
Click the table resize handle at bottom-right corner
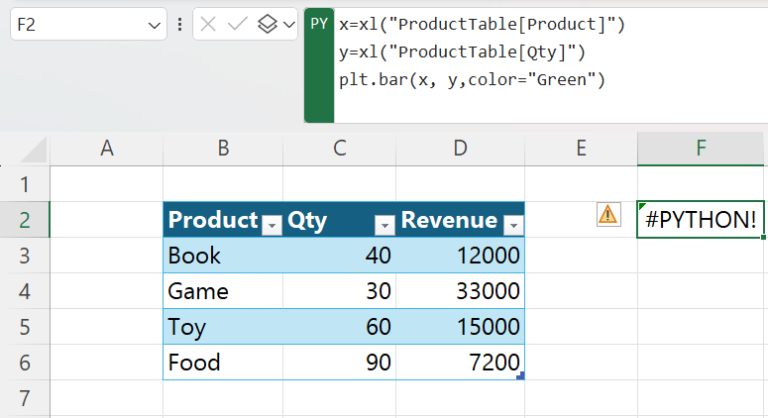tap(521, 376)
